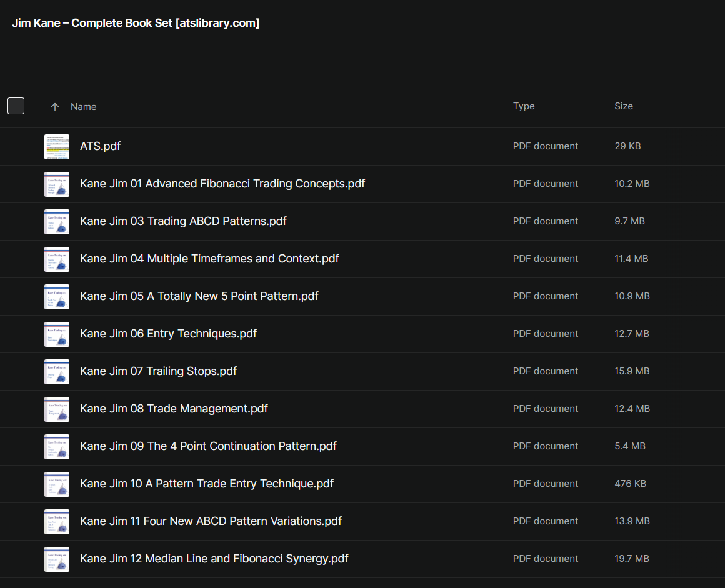Click the 9.7 MB size value
The height and width of the screenshot is (588, 725).
point(629,221)
